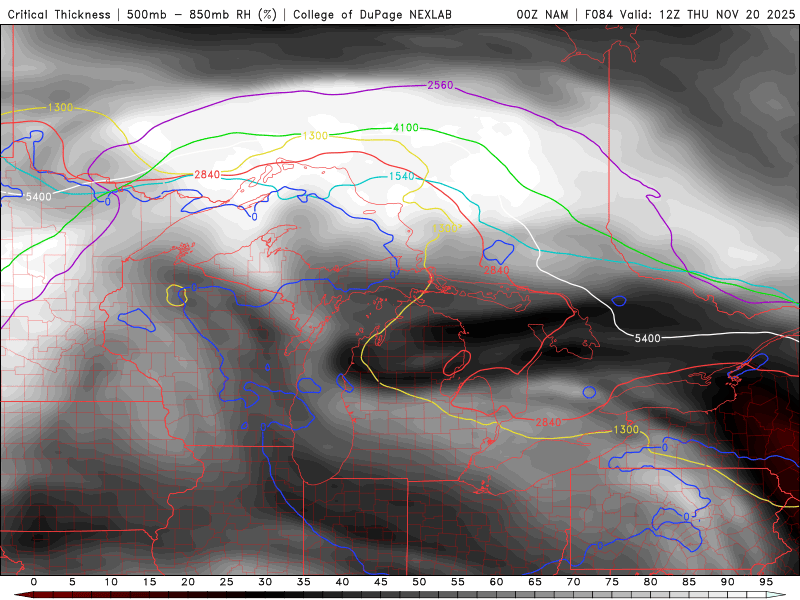Click the colorbar tick label 90
800x600 pixels.
(x=728, y=582)
